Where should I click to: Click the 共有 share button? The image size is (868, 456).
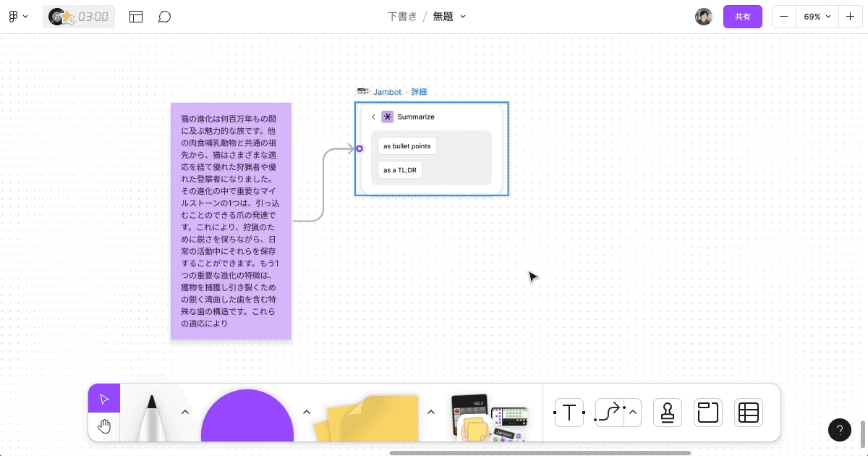743,16
